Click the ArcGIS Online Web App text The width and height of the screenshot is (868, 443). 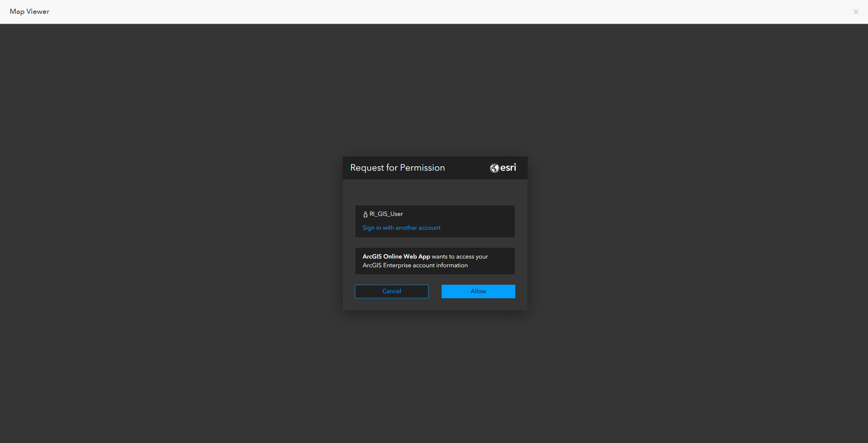396,256
